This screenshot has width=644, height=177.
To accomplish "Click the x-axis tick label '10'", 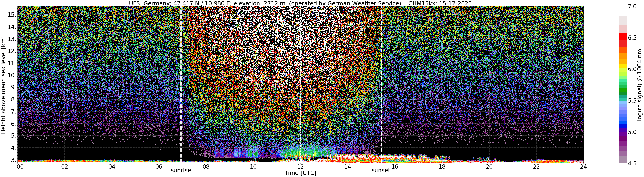I will pos(253,166).
